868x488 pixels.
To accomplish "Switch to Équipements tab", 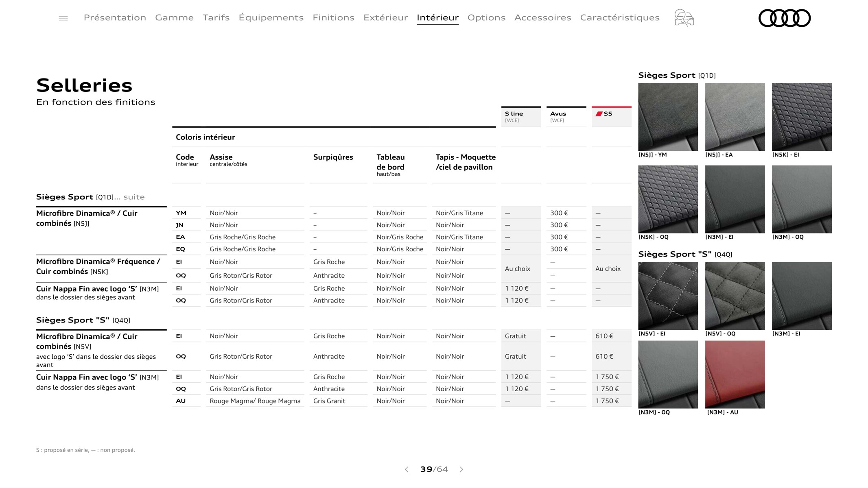I will (x=271, y=17).
